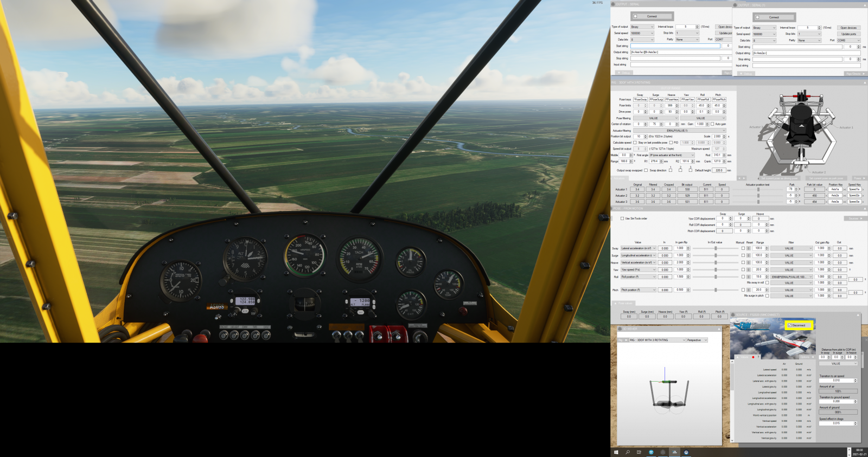
Task: Collapse the Output Serial (1) panel arrow
Action: coord(864,5)
